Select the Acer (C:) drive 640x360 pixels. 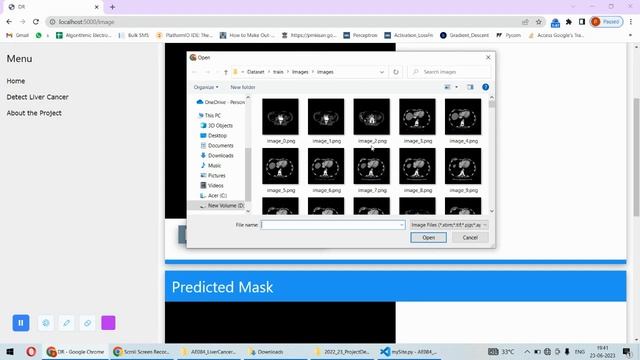213,196
